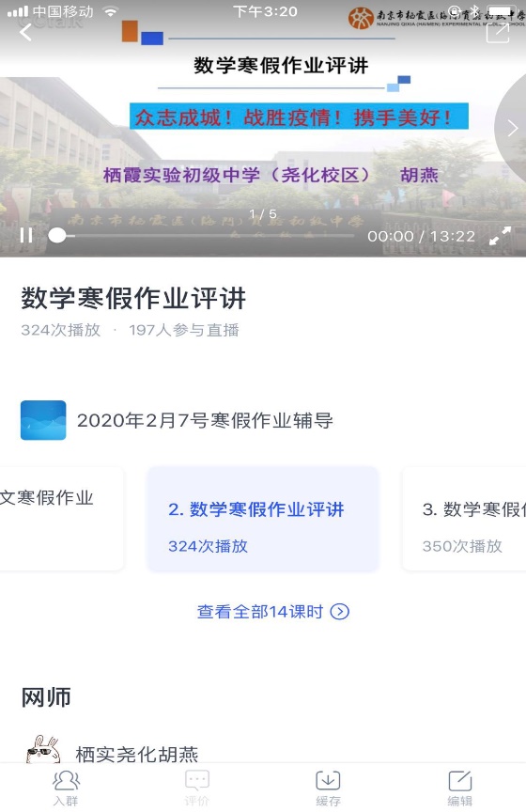Tap the battery indicator in status bar

coord(503,10)
